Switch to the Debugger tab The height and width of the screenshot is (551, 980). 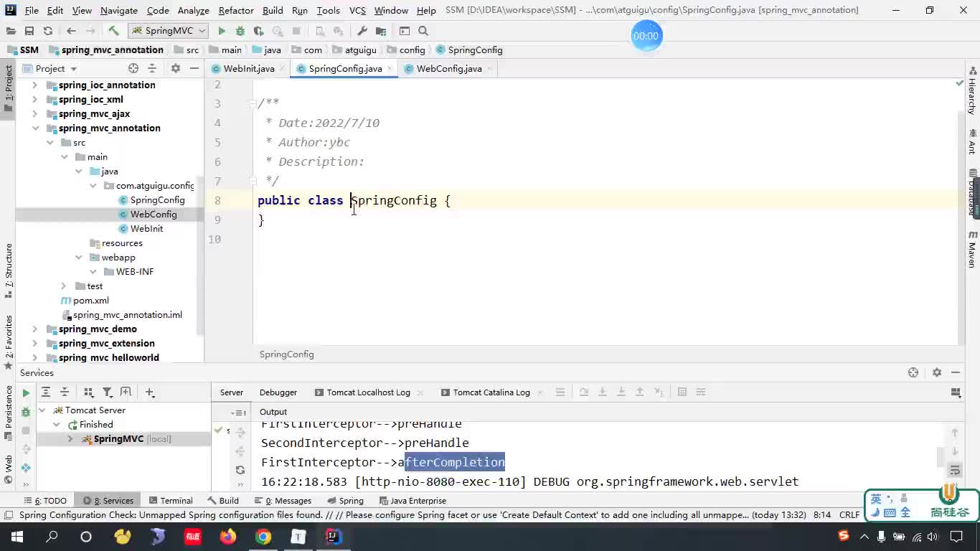(x=278, y=392)
